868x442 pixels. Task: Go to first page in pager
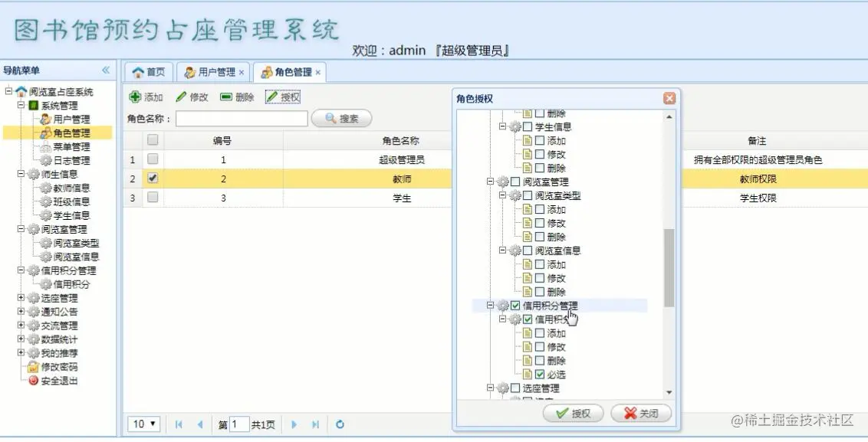178,424
